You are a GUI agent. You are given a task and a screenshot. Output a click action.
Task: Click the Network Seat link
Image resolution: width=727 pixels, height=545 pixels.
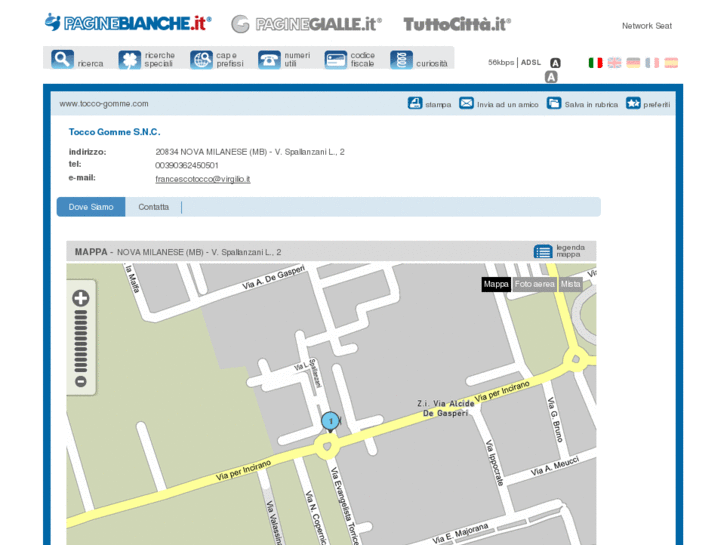point(647,26)
